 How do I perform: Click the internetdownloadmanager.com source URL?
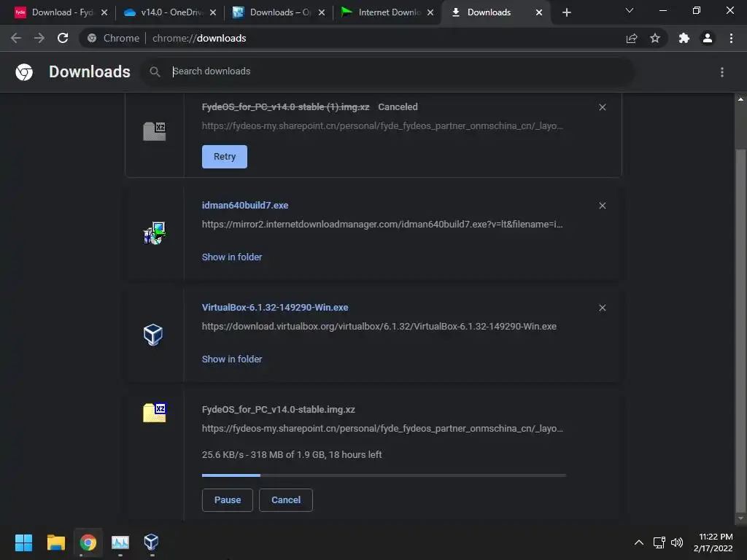(382, 225)
